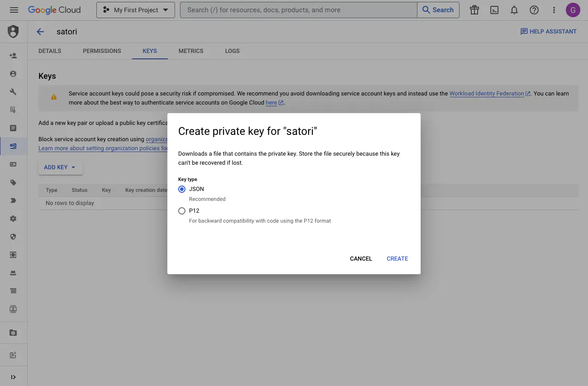This screenshot has height=386, width=588.
Task: Click the IAM & Admin shield icon
Action: coord(13,32)
